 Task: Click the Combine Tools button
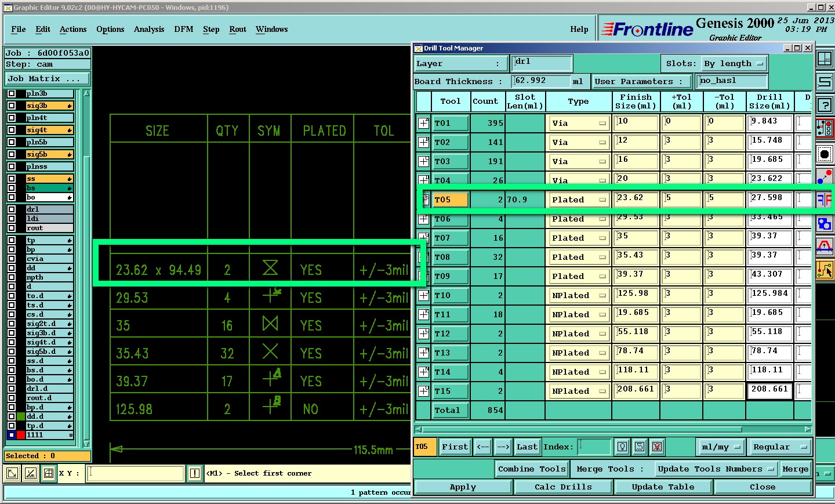[532, 469]
